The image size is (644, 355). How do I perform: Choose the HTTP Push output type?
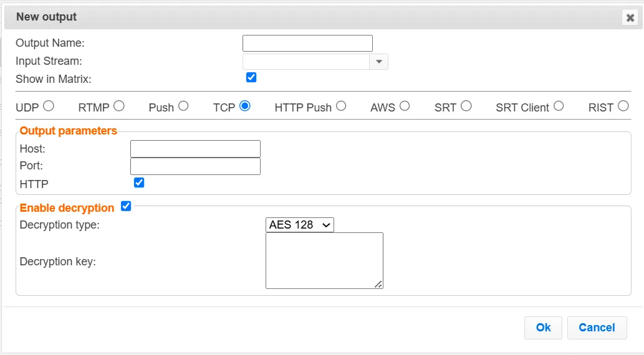coord(341,107)
